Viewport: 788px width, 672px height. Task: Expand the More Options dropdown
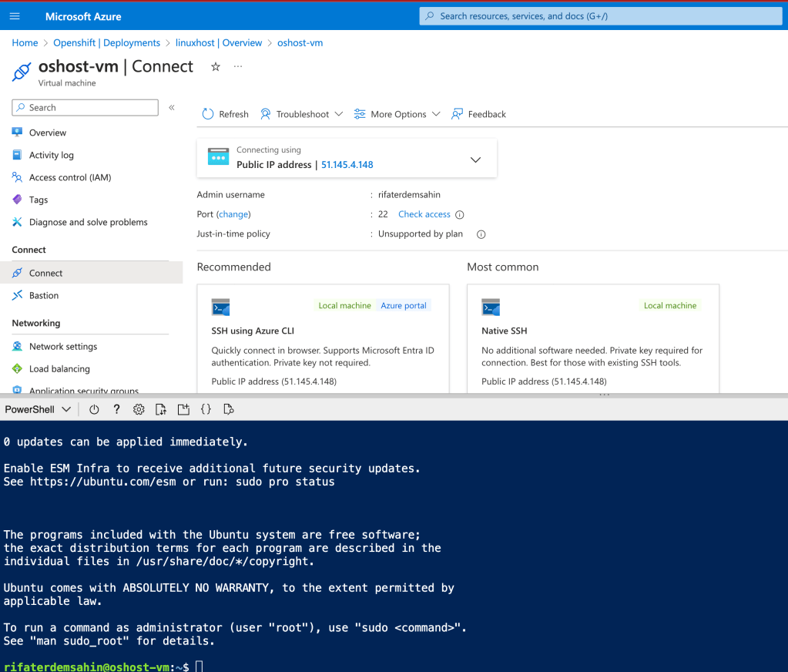[397, 114]
